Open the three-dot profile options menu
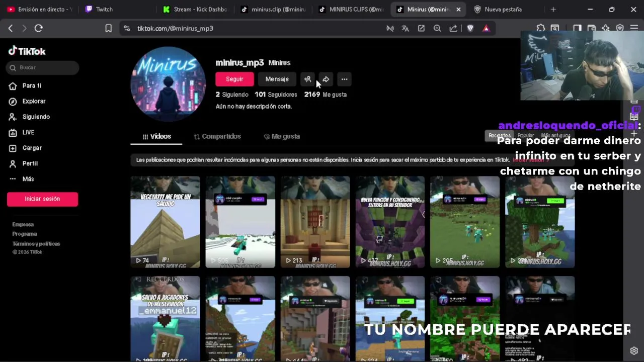This screenshot has width=644, height=362. 344,79
